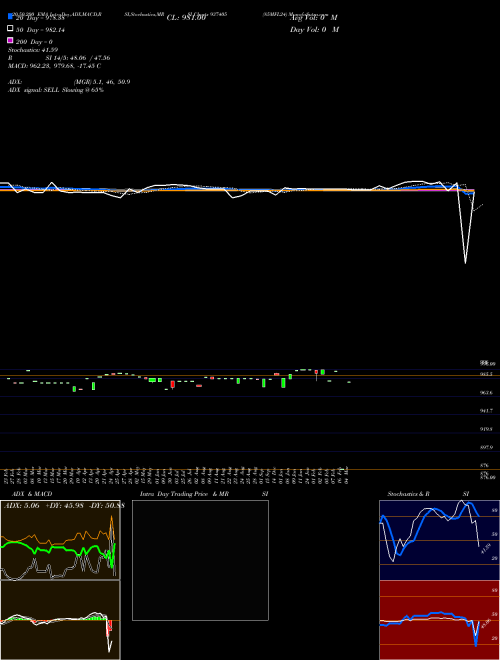Click the 'Day Vol: 0 M' label
This screenshot has width=500, height=660.
coord(314,30)
